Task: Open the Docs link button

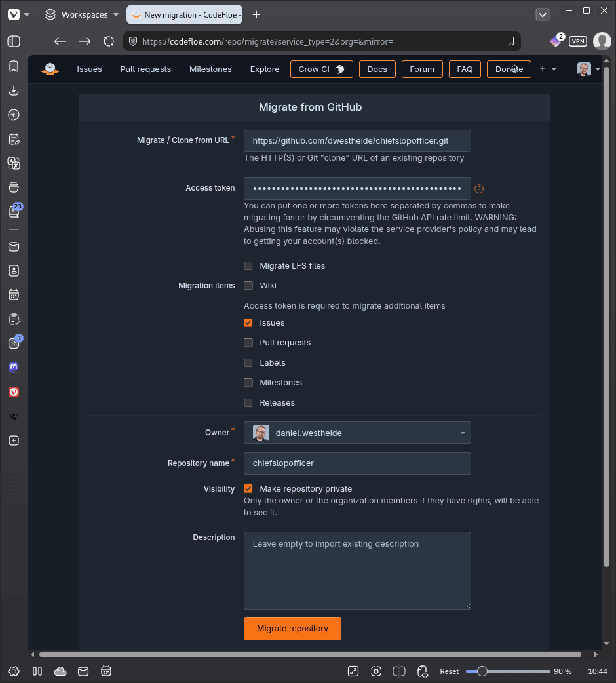Action: (x=377, y=69)
